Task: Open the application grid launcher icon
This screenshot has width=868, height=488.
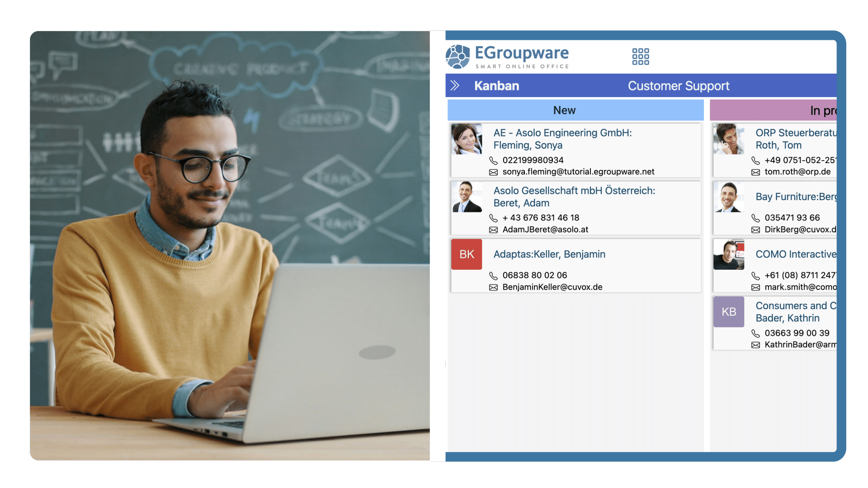Action: (640, 56)
